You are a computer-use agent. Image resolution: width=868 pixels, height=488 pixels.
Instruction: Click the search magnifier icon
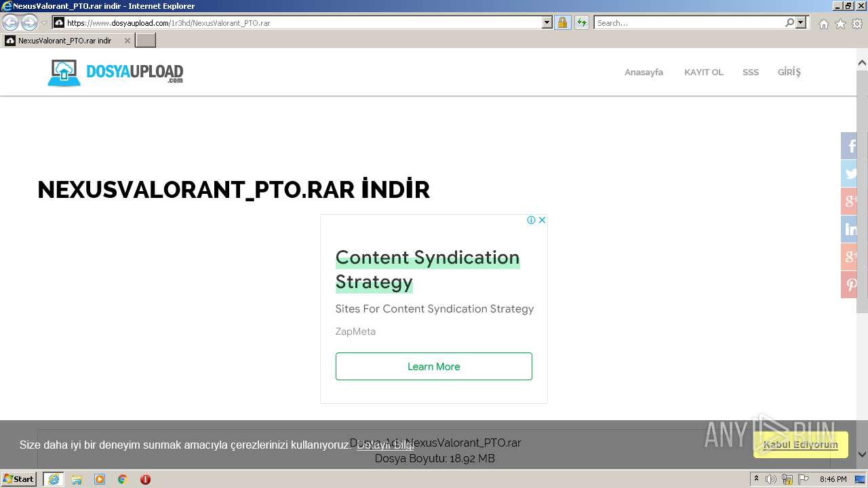pyautogui.click(x=789, y=23)
